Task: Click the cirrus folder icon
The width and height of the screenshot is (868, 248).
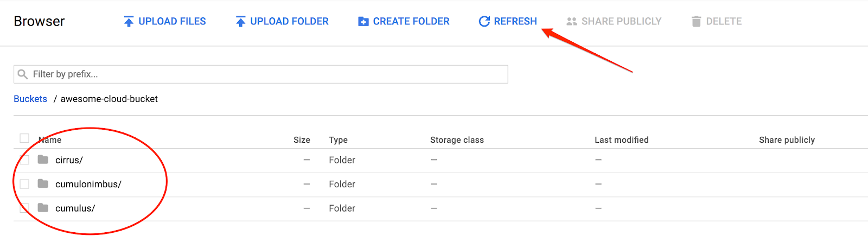Action: click(x=43, y=160)
